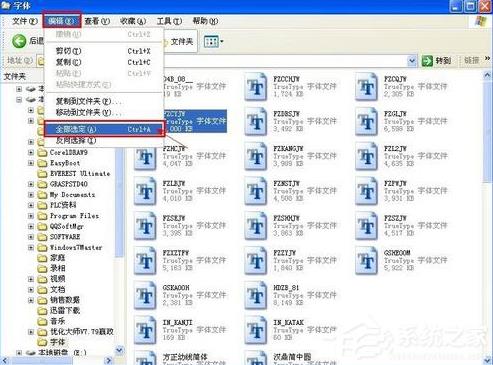The image size is (493, 365).
Task: Select the FZDBSJW font file icon
Action: pos(256,122)
